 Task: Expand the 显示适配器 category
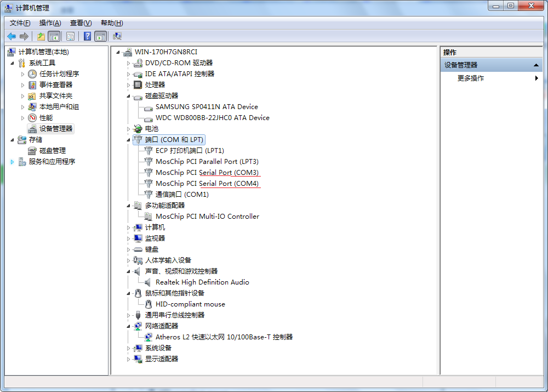pos(129,359)
